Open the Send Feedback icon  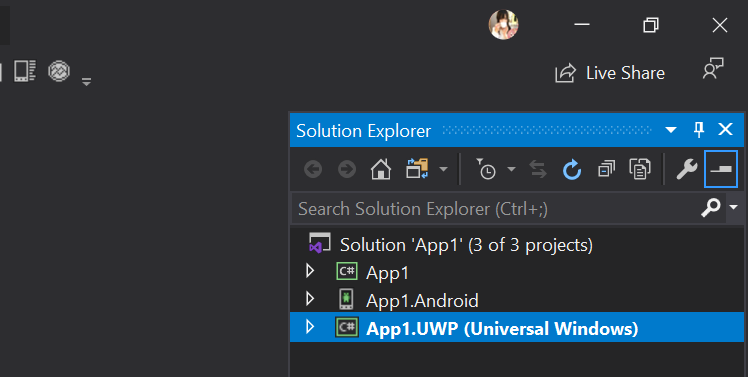(713, 69)
